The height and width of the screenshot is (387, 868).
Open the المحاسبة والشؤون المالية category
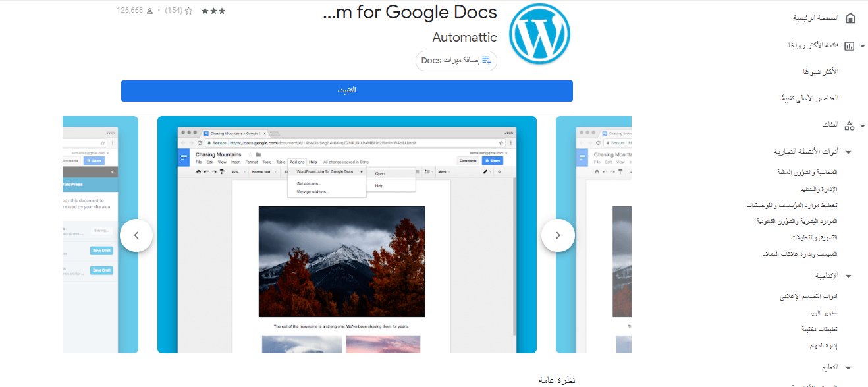808,172
